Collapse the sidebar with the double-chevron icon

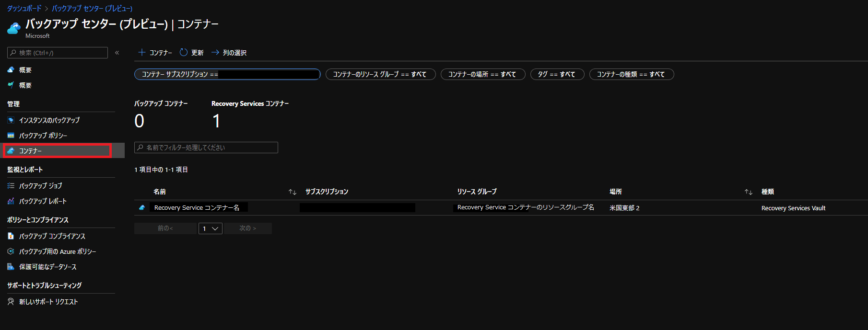pos(117,53)
